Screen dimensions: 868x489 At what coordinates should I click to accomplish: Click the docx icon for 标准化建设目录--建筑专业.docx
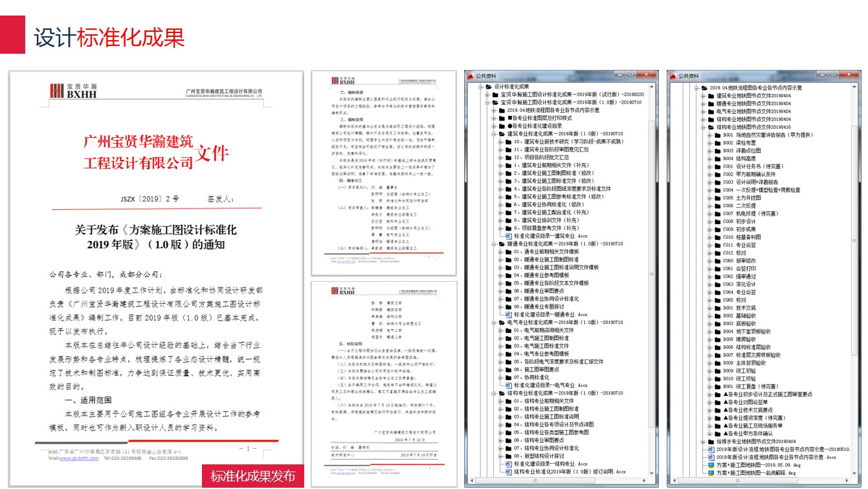(x=508, y=236)
